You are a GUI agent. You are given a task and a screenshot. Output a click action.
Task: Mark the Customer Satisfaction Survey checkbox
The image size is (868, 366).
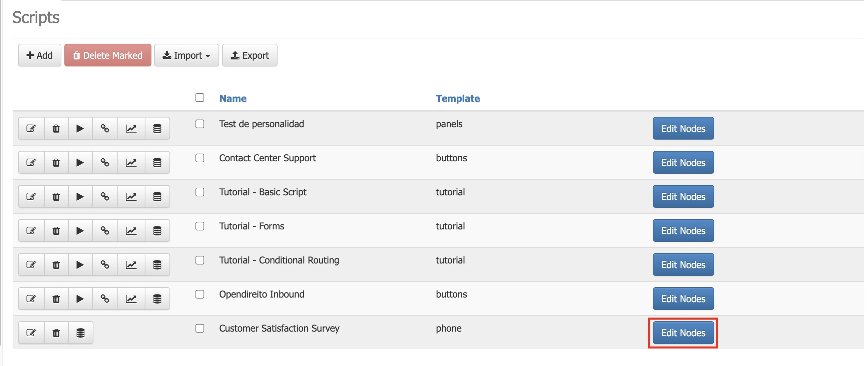click(x=200, y=328)
